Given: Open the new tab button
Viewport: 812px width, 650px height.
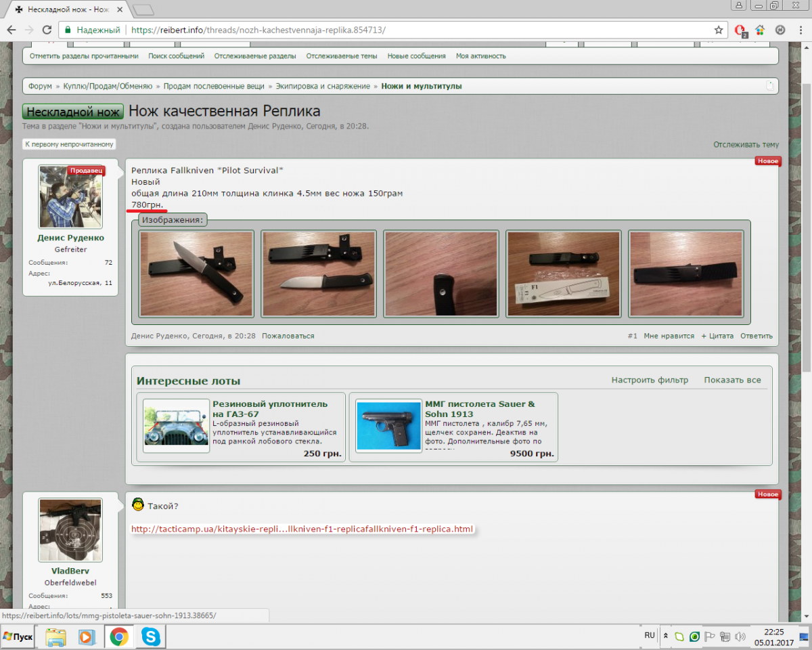Looking at the screenshot, I should 143,9.
